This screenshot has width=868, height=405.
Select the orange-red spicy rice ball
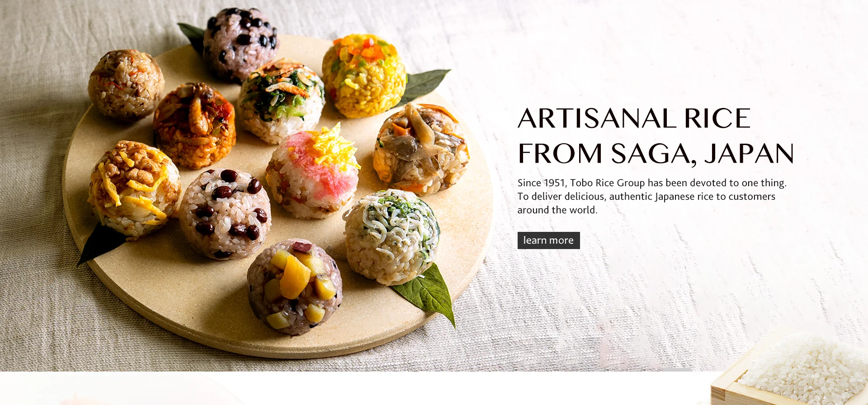tap(194, 125)
